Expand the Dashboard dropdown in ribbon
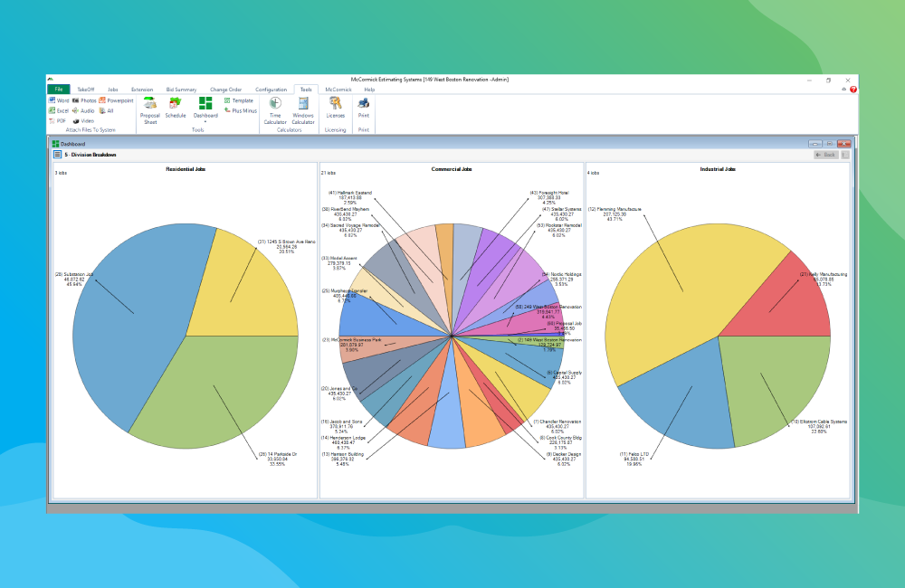 [205, 121]
